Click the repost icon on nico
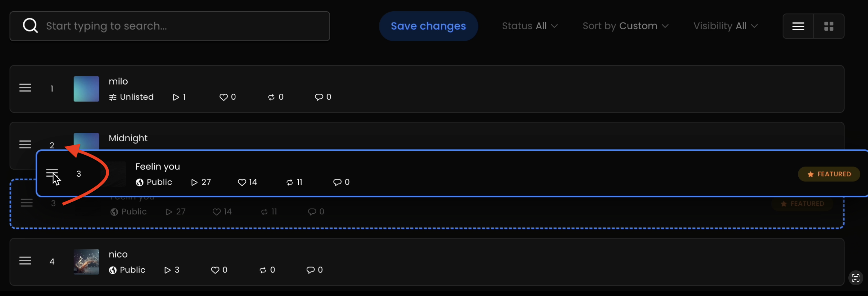Viewport: 868px width, 296px height. point(263,270)
